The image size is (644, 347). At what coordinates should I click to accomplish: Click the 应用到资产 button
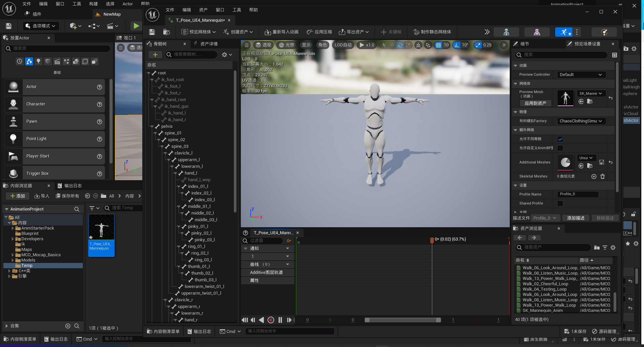click(x=535, y=103)
